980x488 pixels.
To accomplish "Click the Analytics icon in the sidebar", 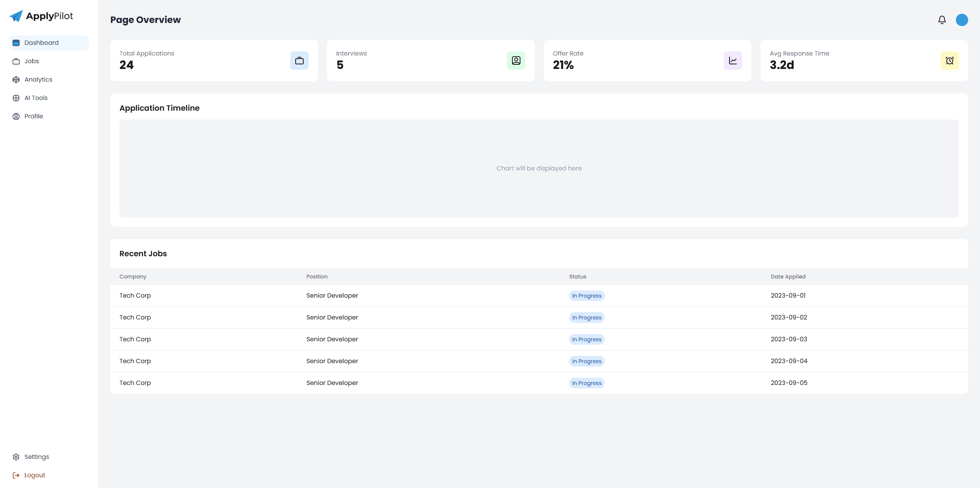I will pos(16,79).
